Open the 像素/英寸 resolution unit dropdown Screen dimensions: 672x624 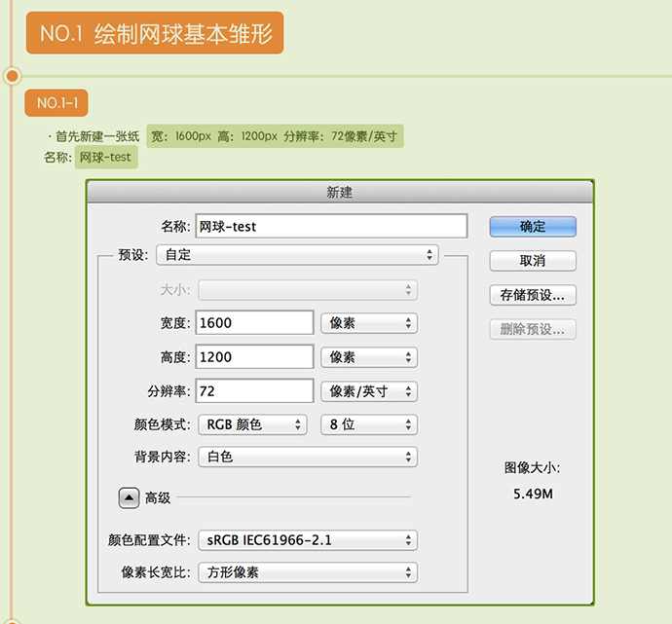pos(369,391)
